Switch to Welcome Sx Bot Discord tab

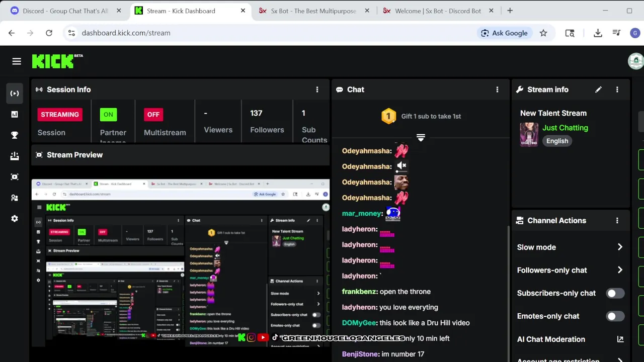click(438, 11)
